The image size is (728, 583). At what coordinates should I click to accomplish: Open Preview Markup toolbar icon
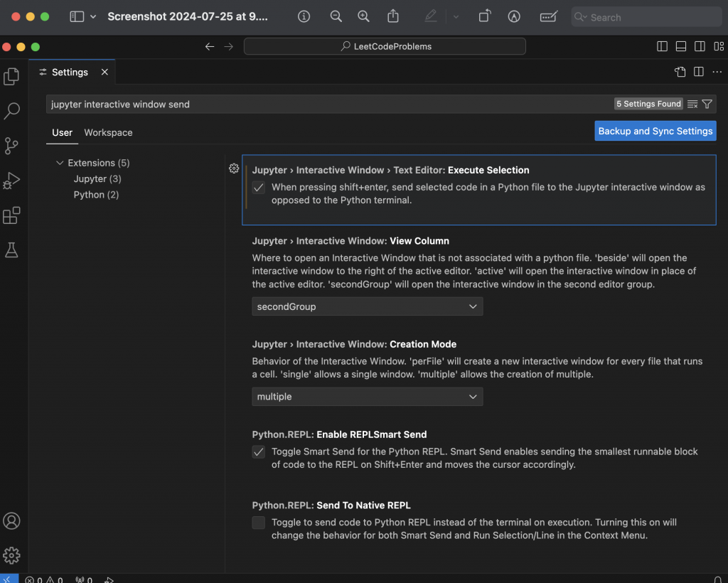[x=514, y=17]
